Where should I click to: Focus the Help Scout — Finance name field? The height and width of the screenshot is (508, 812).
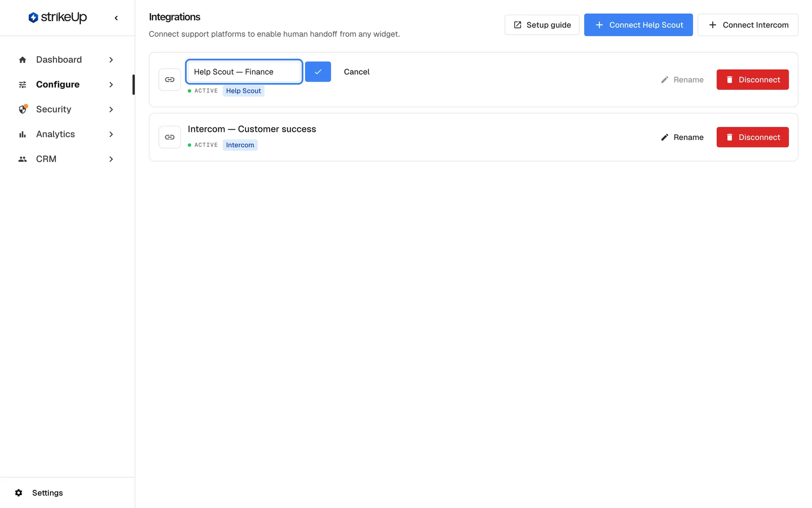pos(244,72)
